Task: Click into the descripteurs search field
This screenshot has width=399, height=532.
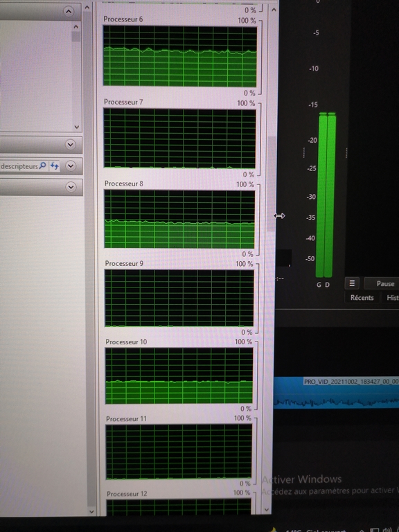Action: (19, 166)
